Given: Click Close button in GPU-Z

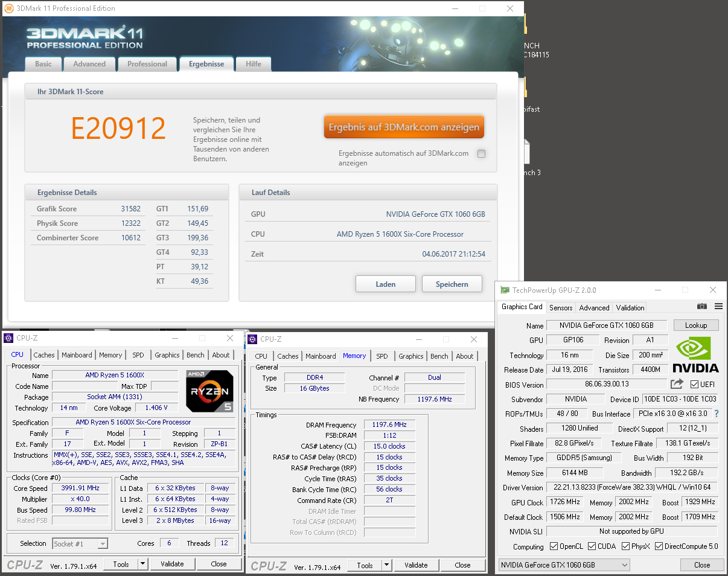Looking at the screenshot, I should 702,565.
